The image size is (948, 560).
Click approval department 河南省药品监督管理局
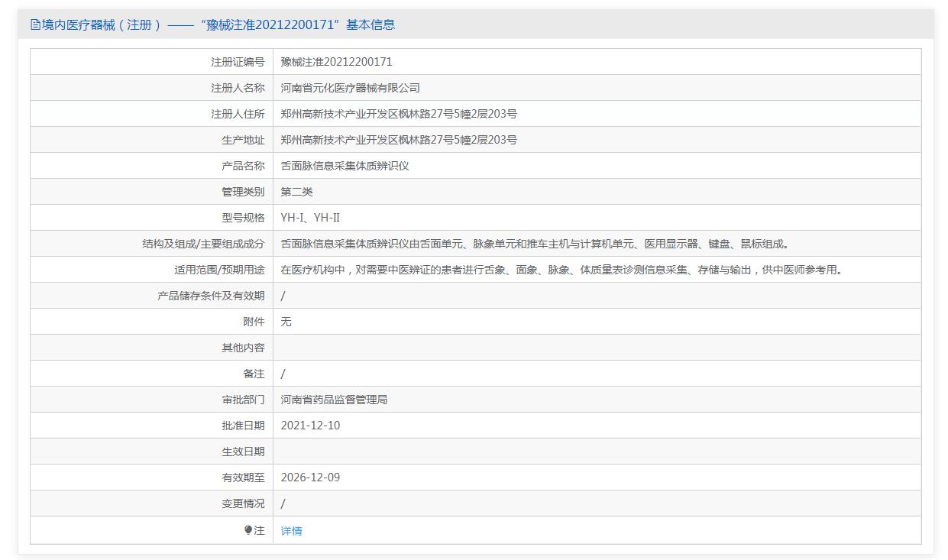334,400
